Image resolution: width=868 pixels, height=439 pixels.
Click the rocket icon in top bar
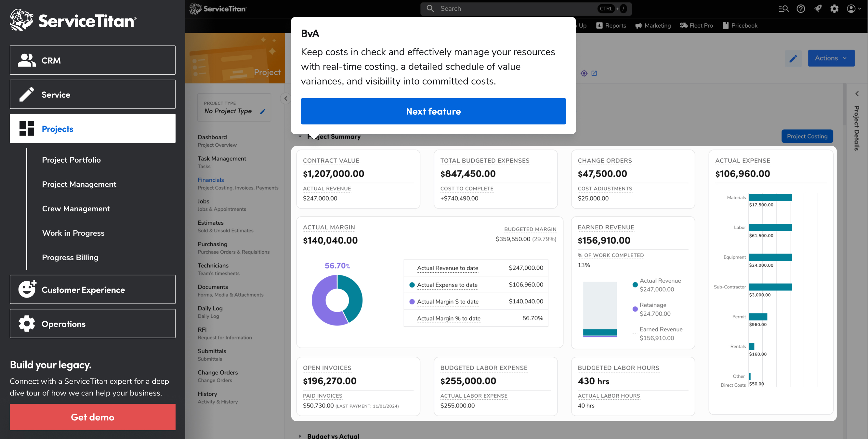(x=818, y=9)
